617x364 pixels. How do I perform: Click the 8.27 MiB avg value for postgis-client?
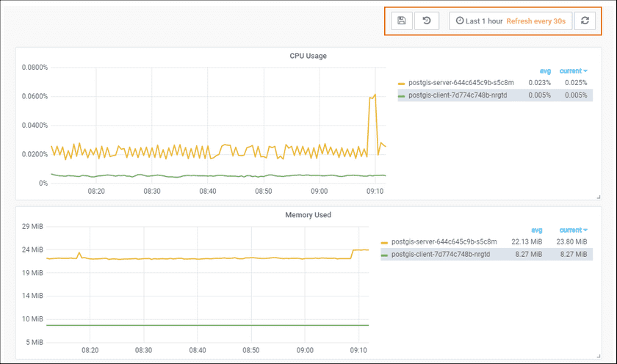tap(529, 255)
